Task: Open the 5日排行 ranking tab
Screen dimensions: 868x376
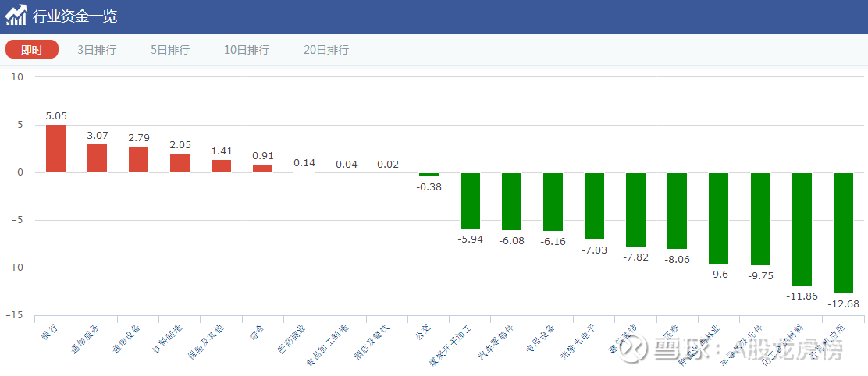Action: coord(170,50)
